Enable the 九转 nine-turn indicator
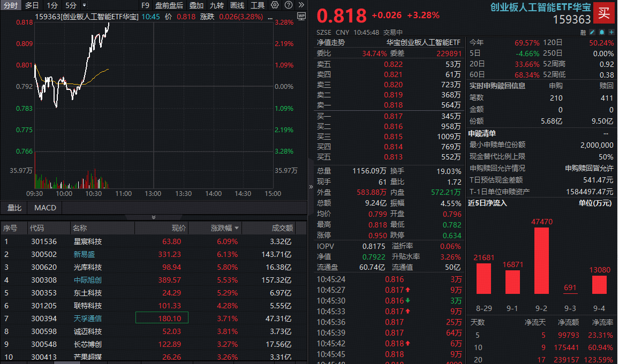619x364 pixels. 217,5
